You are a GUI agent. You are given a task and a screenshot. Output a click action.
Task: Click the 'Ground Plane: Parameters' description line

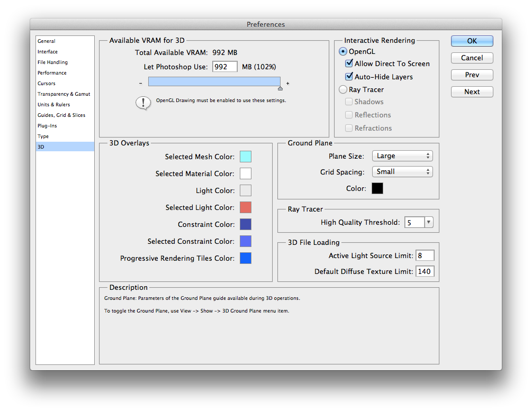pos(202,298)
